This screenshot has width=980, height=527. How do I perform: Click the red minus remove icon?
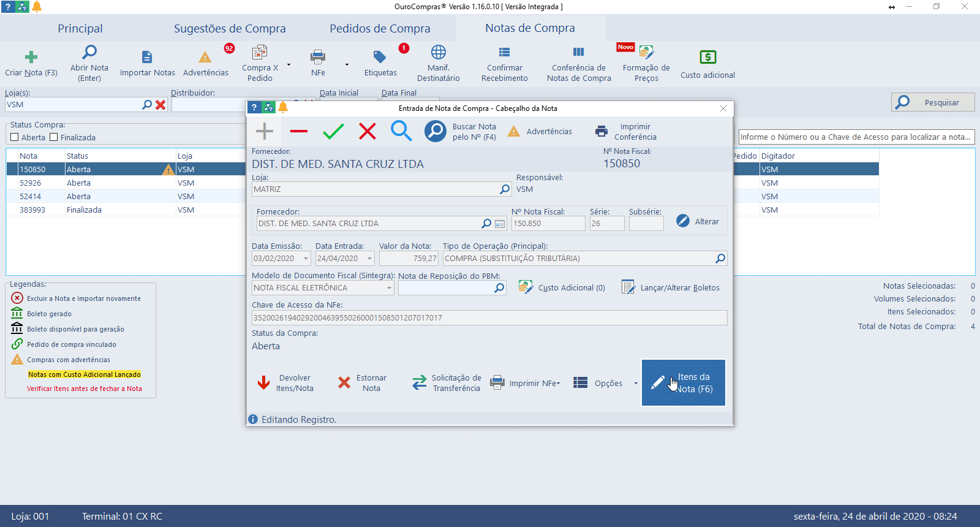(x=299, y=131)
